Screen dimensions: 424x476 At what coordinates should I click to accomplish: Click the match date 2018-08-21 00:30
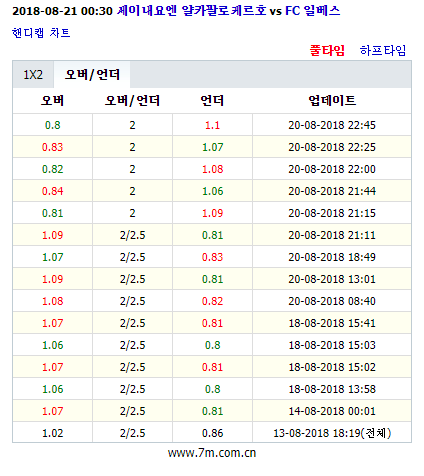[x=62, y=11]
